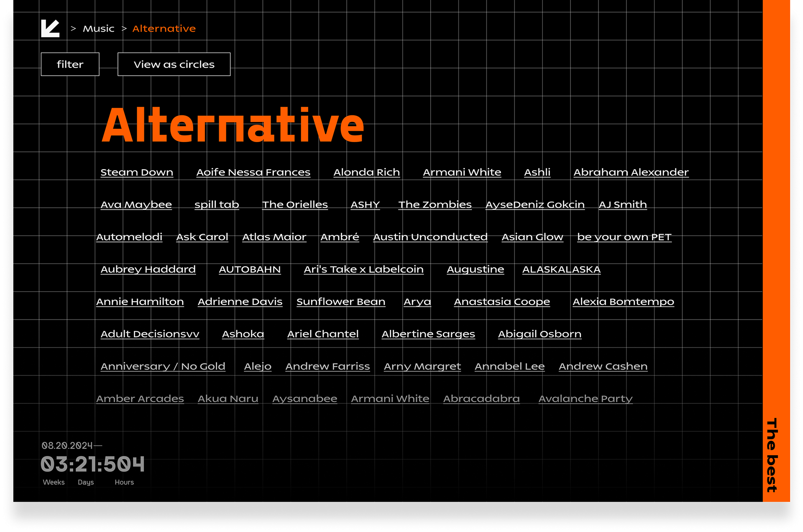Open Avalanche Party link
The width and height of the screenshot is (803, 532).
click(x=585, y=399)
